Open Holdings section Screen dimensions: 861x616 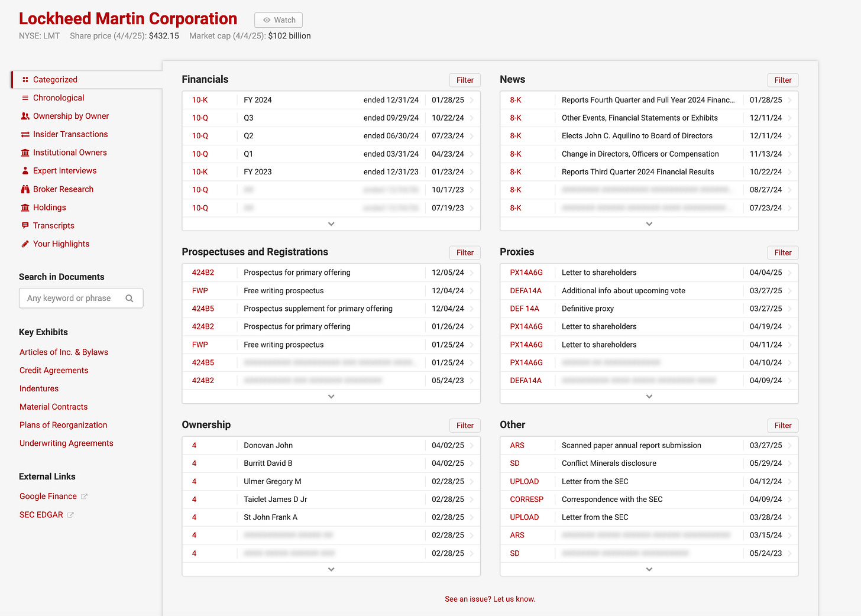50,208
